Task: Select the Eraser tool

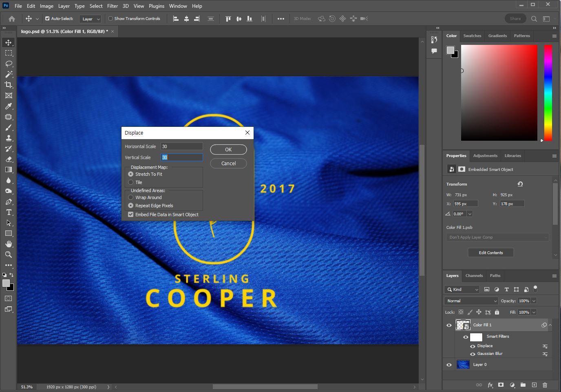Action: coord(9,159)
